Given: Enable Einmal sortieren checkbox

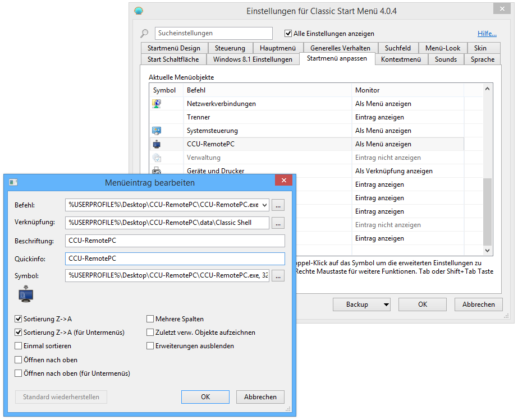Looking at the screenshot, I should 18,346.
